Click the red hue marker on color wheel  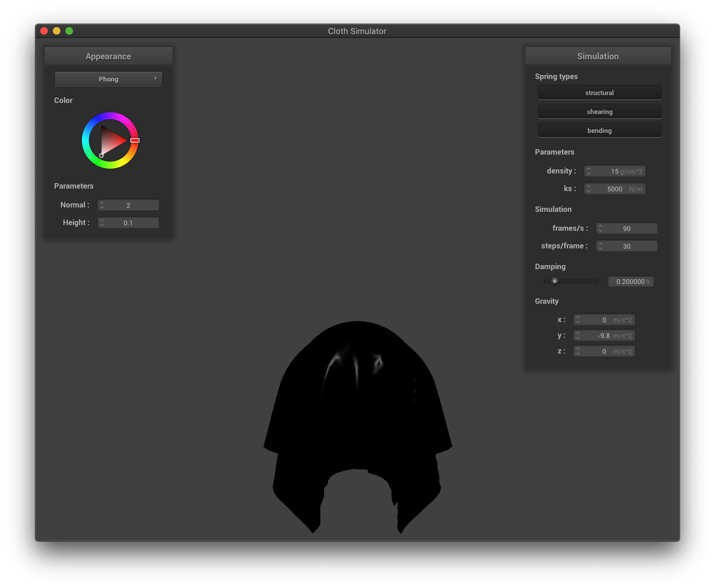[135, 140]
